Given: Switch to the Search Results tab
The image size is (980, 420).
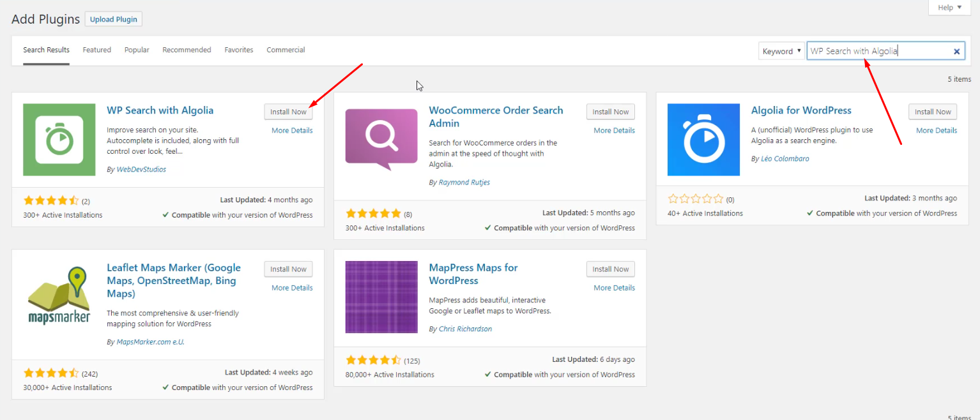Looking at the screenshot, I should 46,50.
